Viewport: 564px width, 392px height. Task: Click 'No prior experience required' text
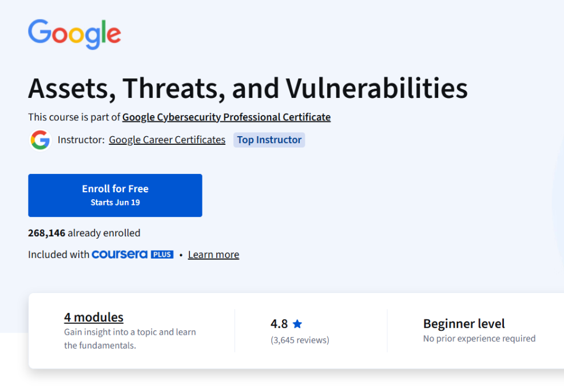[479, 338]
